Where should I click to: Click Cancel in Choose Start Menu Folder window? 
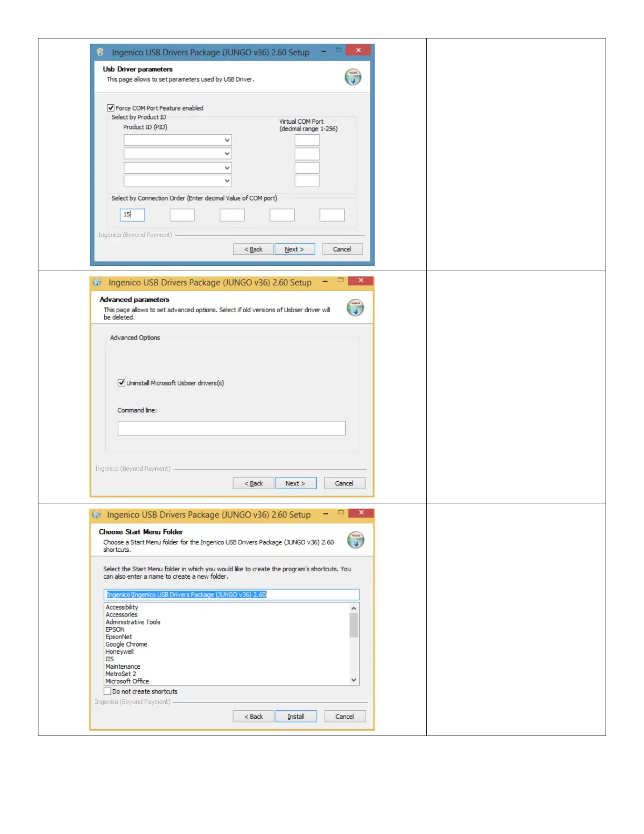pos(345,717)
